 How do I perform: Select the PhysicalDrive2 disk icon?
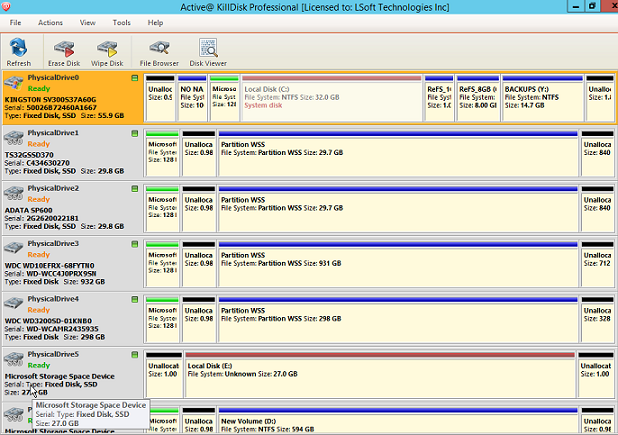pos(14,193)
